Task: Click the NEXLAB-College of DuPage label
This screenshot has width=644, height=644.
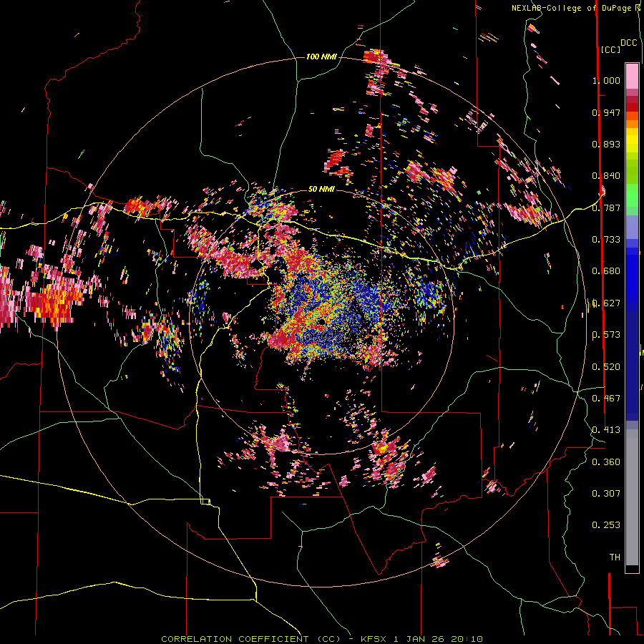Action: (x=573, y=8)
